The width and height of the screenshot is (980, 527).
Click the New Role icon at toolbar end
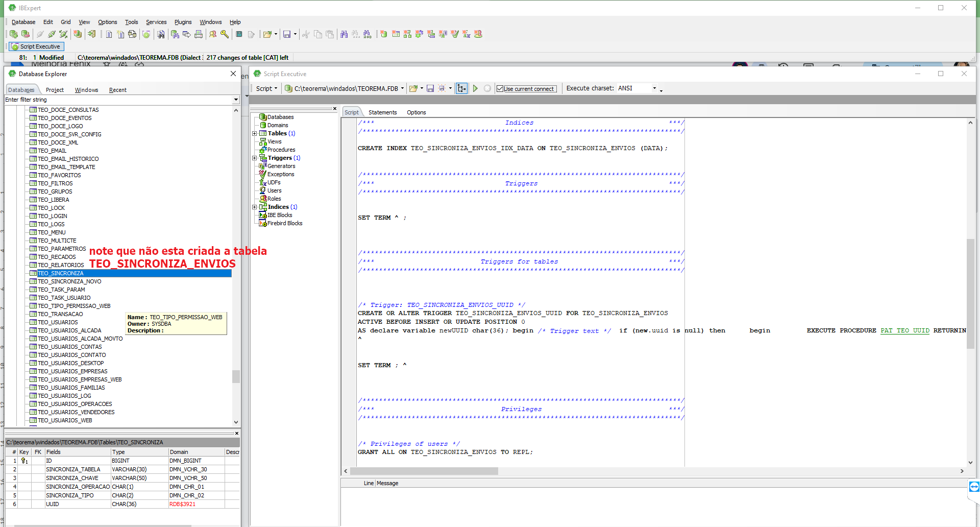pyautogui.click(x=478, y=34)
